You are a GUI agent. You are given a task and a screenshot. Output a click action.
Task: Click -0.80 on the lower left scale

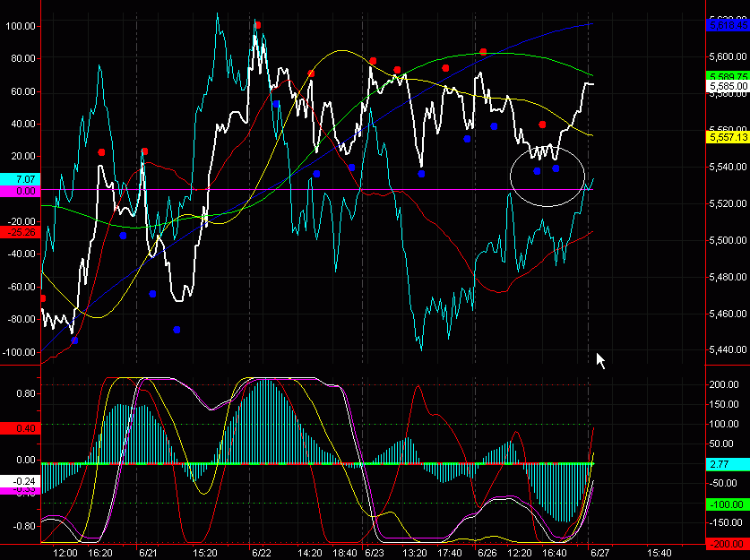coord(24,526)
